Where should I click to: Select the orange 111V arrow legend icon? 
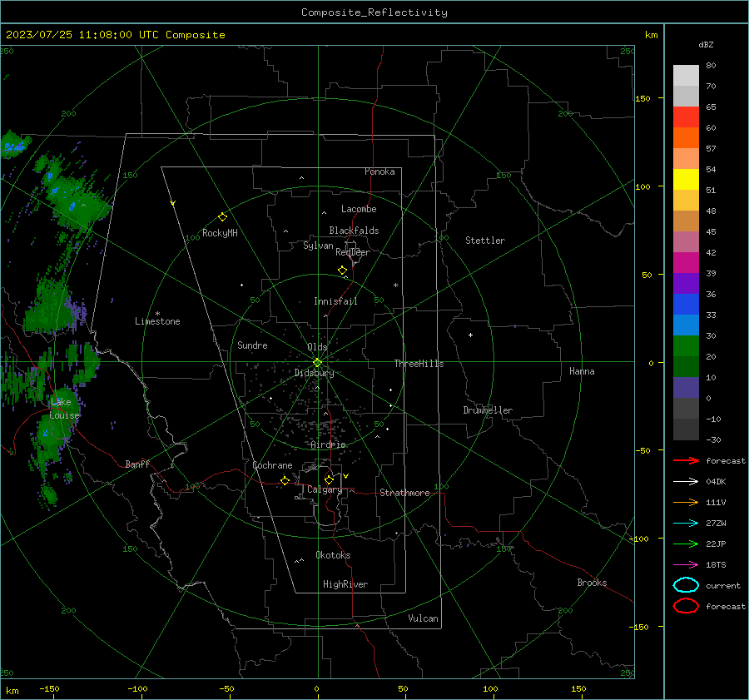(686, 502)
